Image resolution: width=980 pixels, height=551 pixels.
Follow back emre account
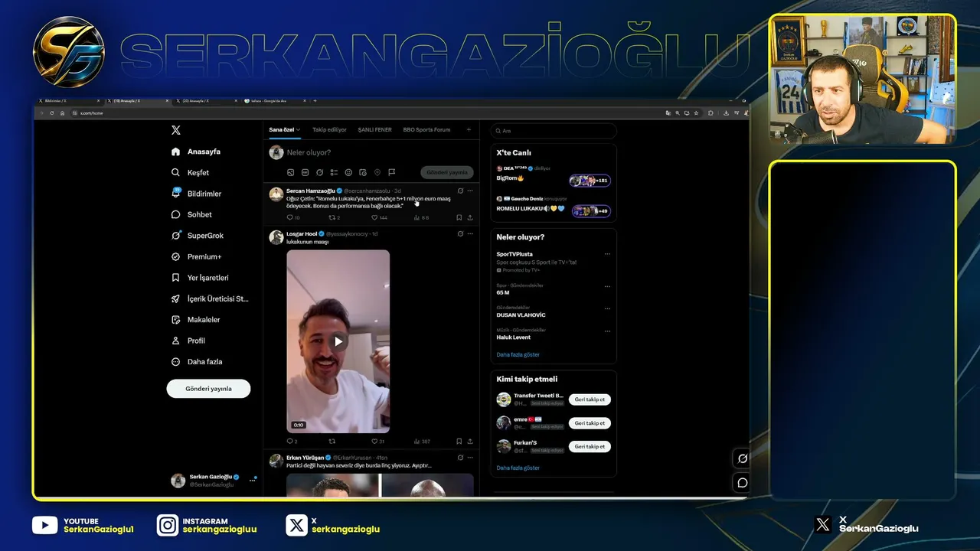(590, 423)
